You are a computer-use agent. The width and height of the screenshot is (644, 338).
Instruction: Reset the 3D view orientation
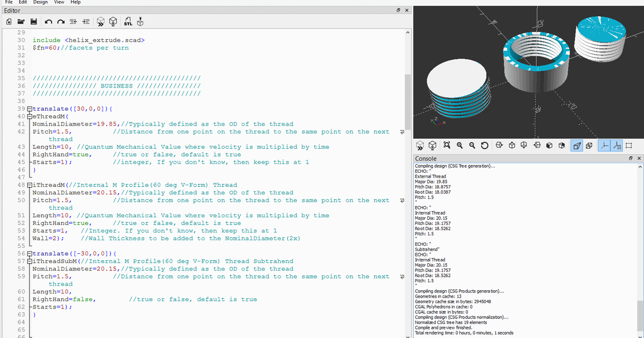(485, 145)
